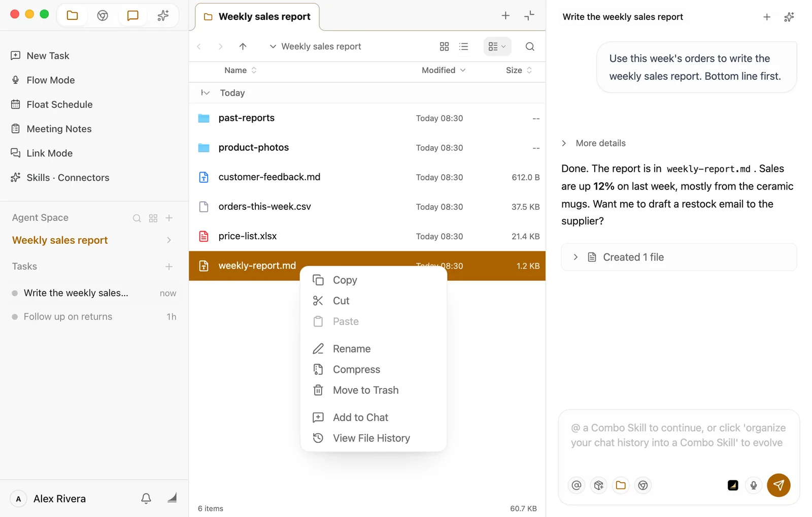Go up one folder with the up arrow
812x517 pixels.
point(243,47)
